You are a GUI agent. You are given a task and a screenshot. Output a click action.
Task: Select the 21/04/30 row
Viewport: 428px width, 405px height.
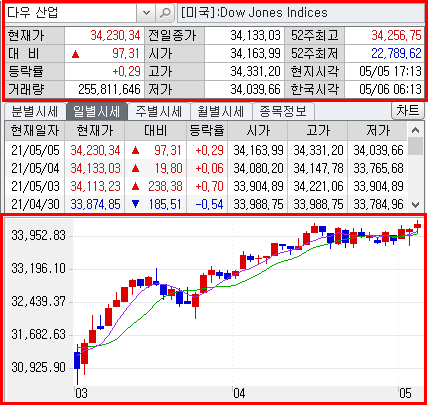(206, 204)
